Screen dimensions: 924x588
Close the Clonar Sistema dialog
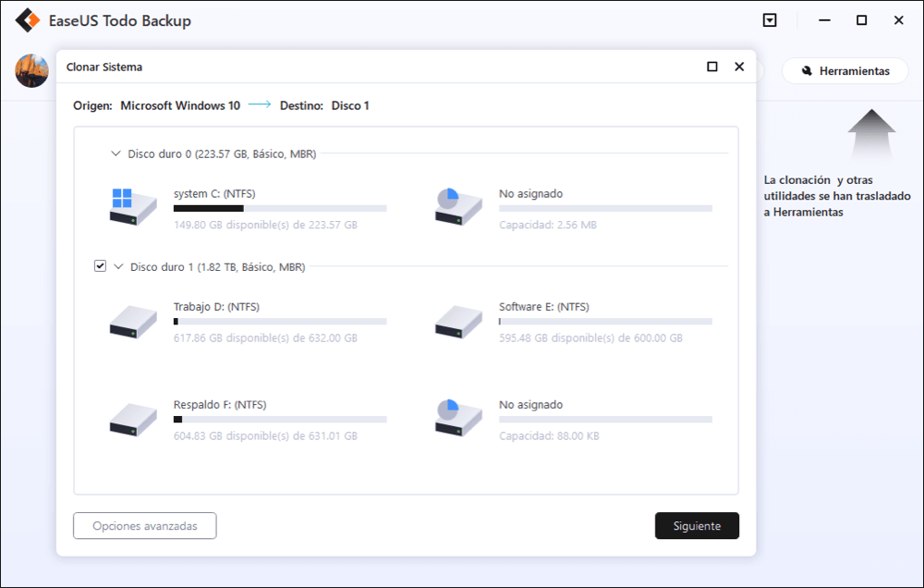point(739,67)
